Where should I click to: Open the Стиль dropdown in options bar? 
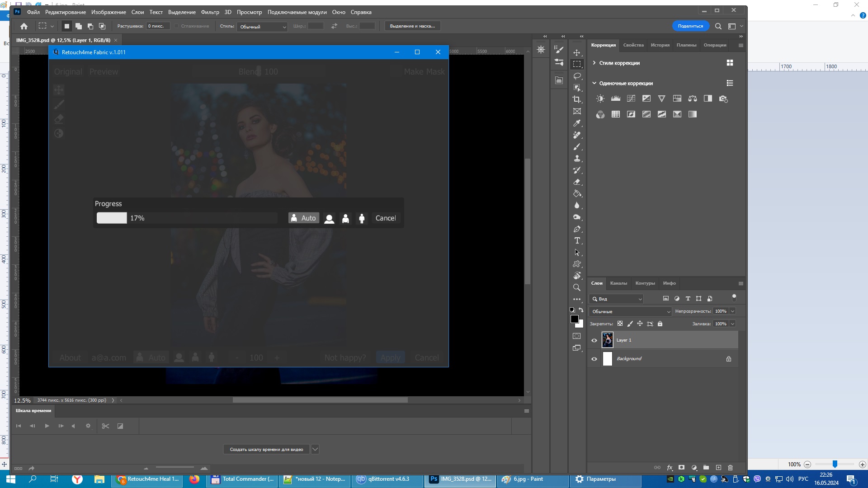click(x=262, y=27)
